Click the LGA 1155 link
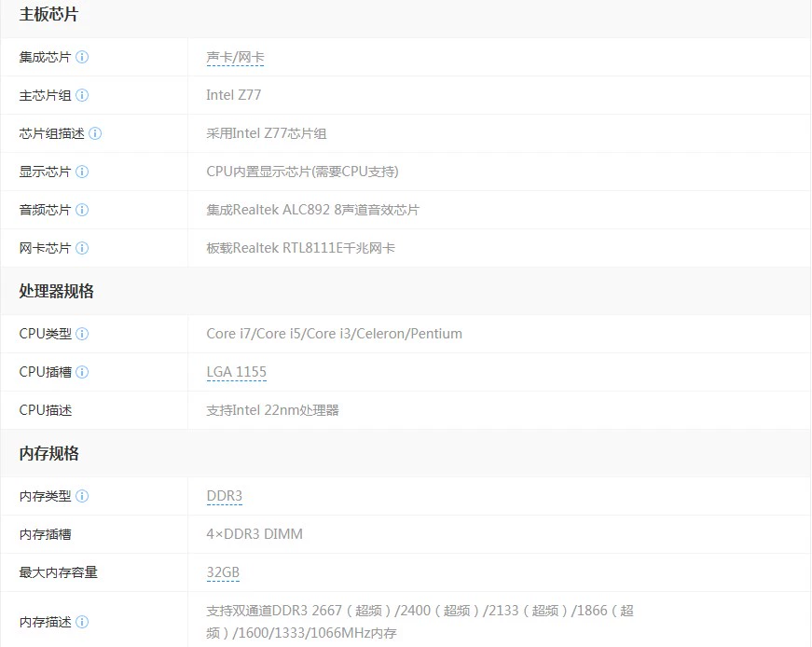Image resolution: width=812 pixels, height=647 pixels. 236,372
